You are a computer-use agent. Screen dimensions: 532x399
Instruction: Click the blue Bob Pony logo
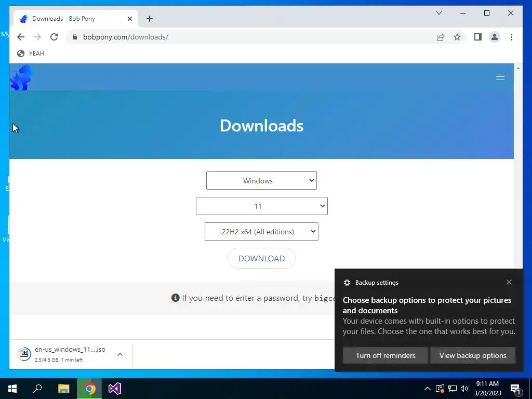[21, 78]
